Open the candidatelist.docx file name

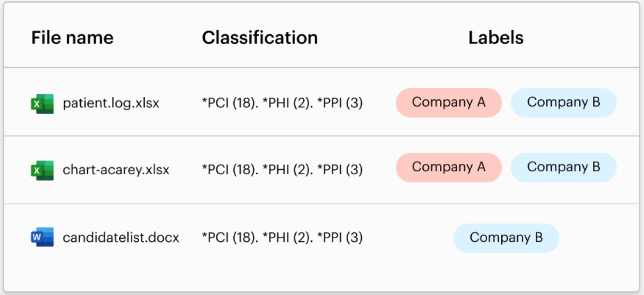pyautogui.click(x=121, y=238)
